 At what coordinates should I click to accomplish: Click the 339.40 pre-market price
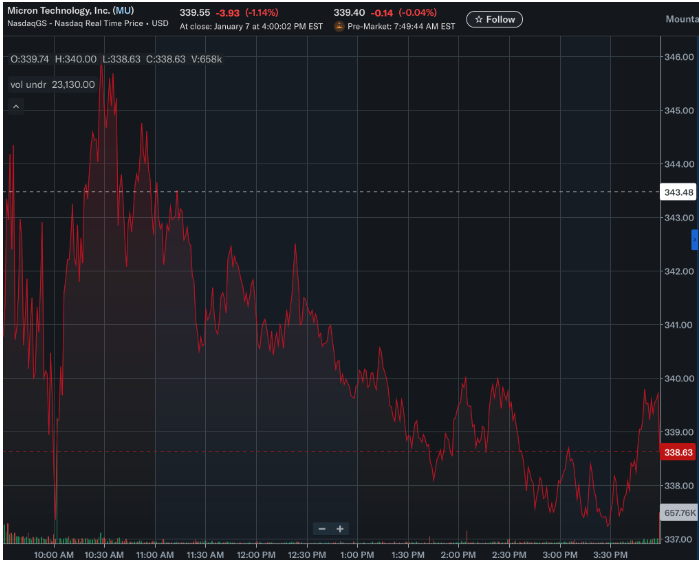point(350,12)
